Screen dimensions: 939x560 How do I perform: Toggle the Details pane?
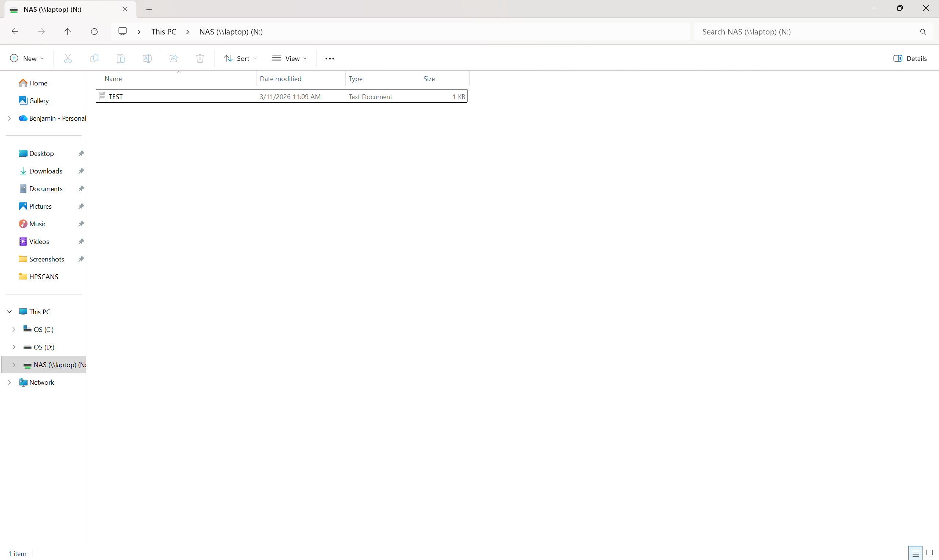[910, 58]
